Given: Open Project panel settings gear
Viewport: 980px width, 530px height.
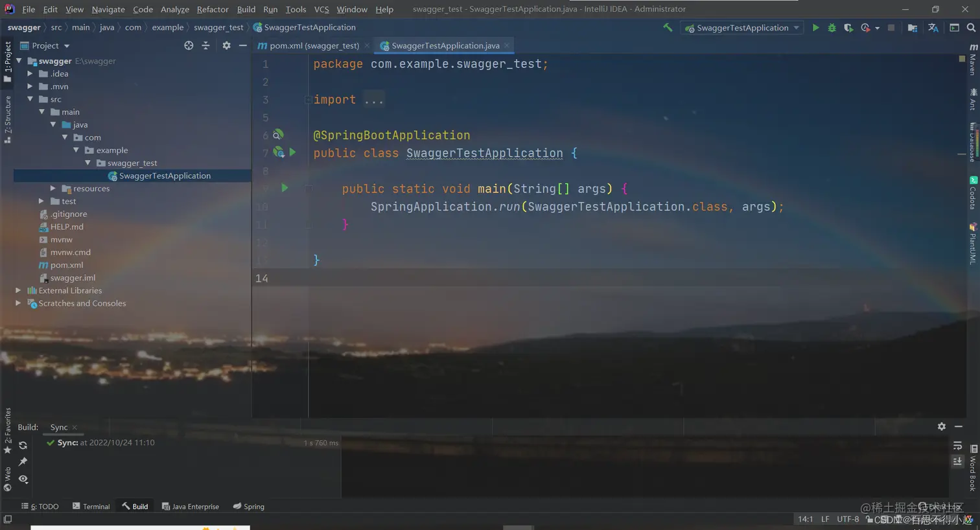Looking at the screenshot, I should (226, 45).
